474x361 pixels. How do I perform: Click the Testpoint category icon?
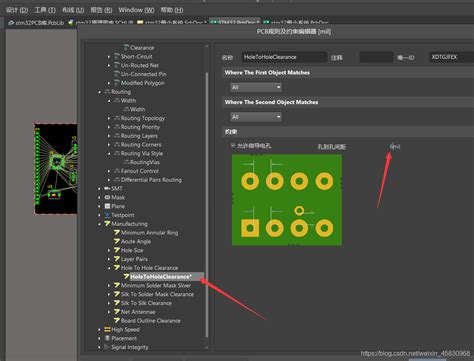point(107,215)
